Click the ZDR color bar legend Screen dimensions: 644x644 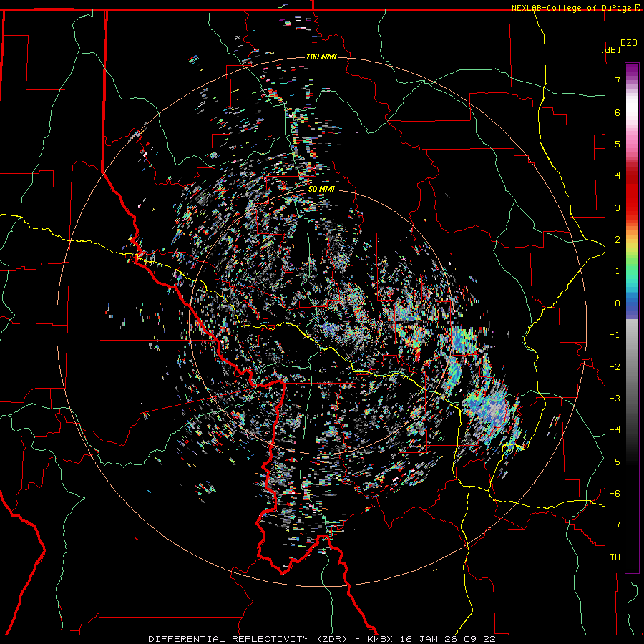(632, 318)
